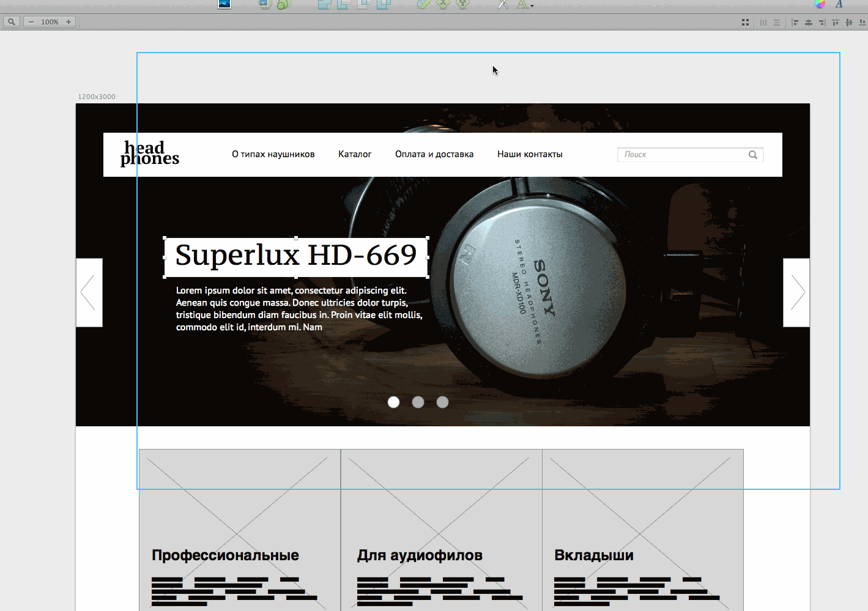Viewport: 868px width, 611px height.
Task: Zoom out with the minus button
Action: pyautogui.click(x=31, y=22)
